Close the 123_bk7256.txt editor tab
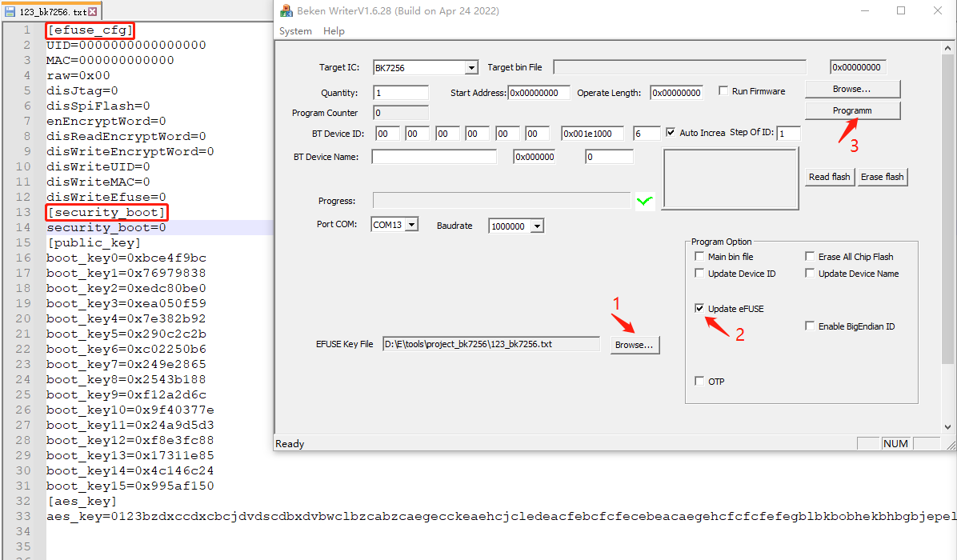 coord(93,12)
